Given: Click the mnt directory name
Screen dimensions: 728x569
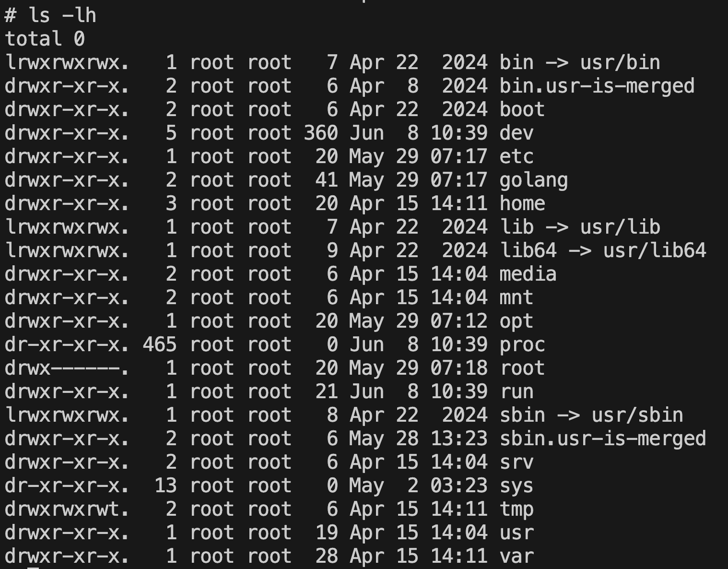Looking at the screenshot, I should 517,297.
